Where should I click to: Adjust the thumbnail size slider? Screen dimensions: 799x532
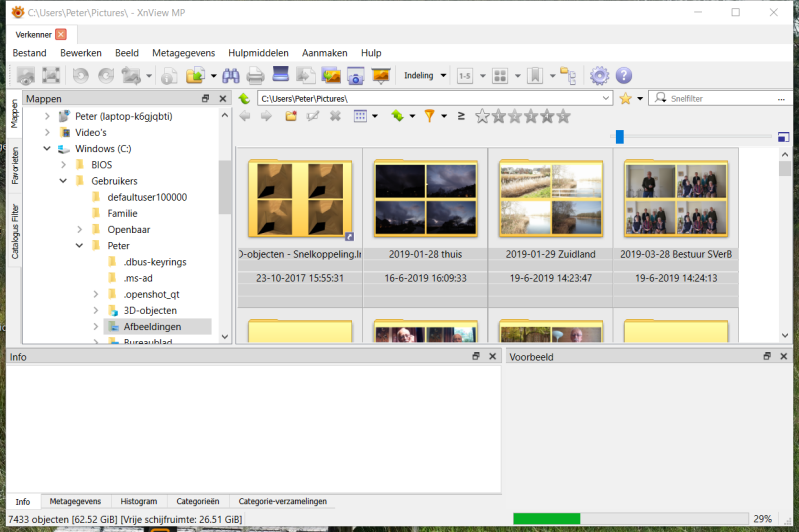pyautogui.click(x=619, y=137)
